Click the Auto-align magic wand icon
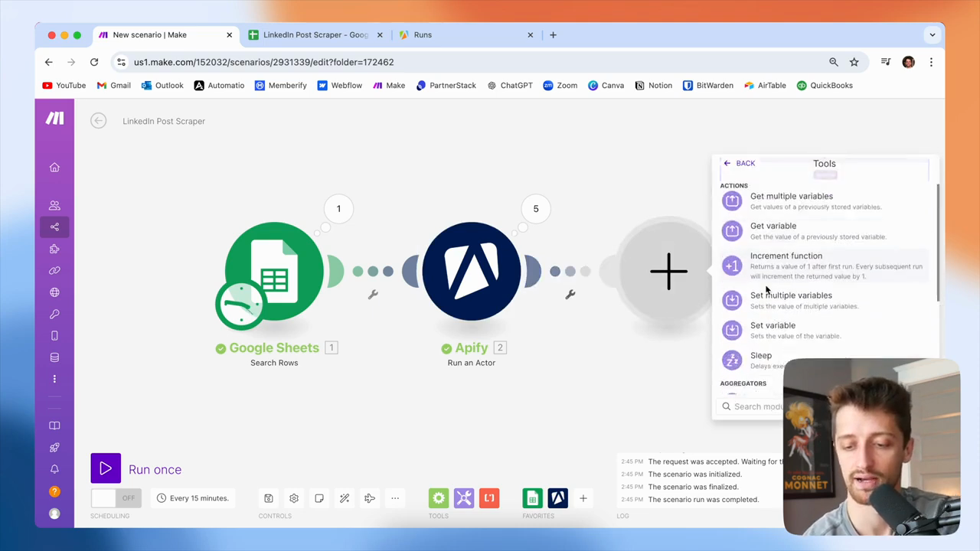Viewport: 980px width, 551px height. (x=345, y=498)
